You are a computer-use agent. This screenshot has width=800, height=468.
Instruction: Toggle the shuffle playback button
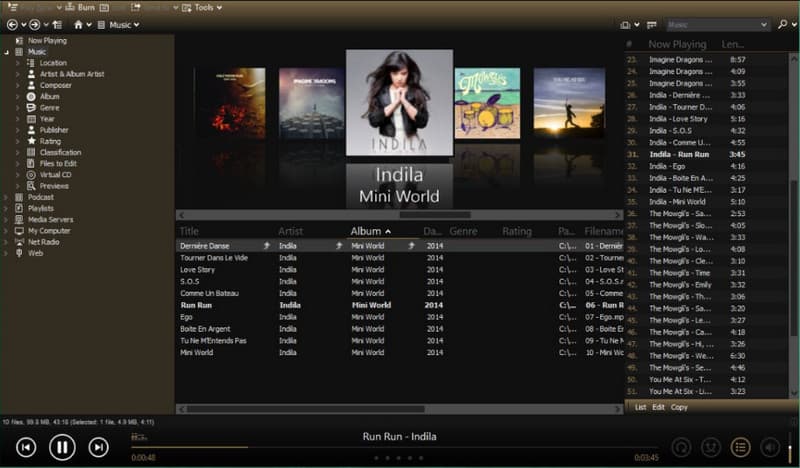point(711,448)
